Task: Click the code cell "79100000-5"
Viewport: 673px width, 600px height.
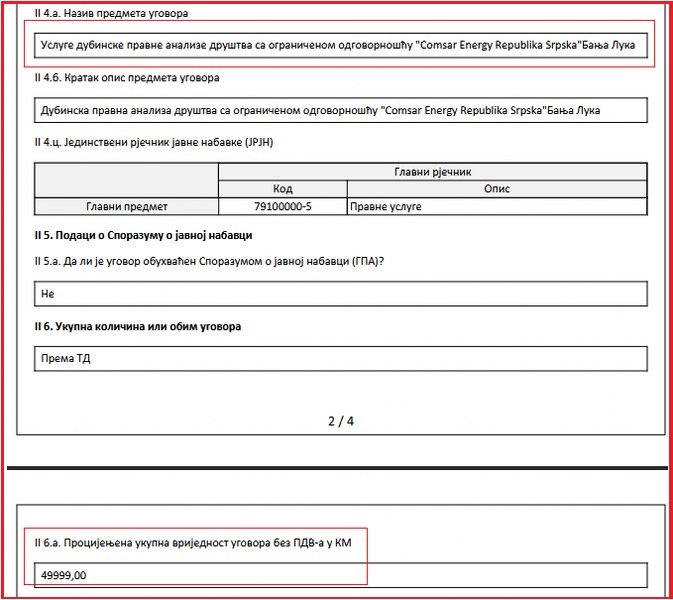Action: [282, 207]
